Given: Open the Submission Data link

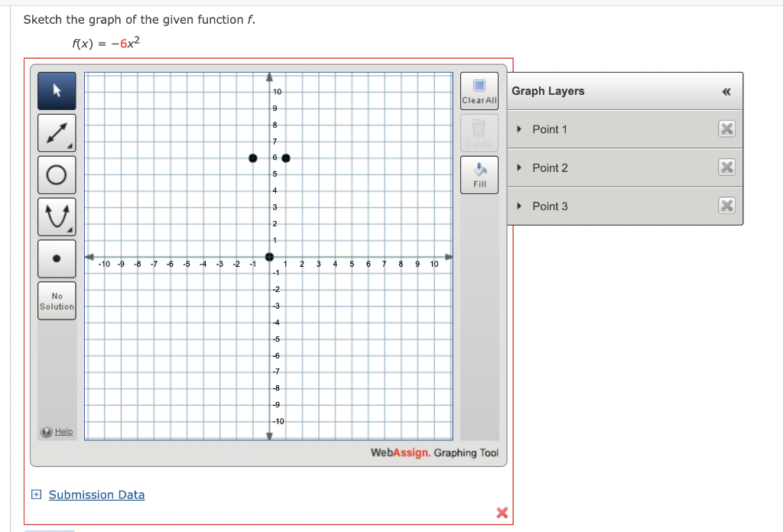Looking at the screenshot, I should pos(96,495).
